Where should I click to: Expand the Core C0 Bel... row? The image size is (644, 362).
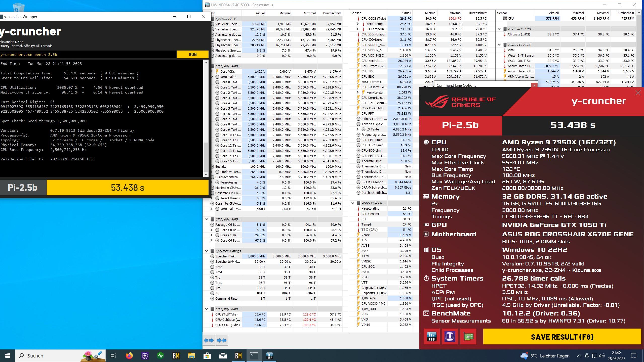tap(211, 230)
